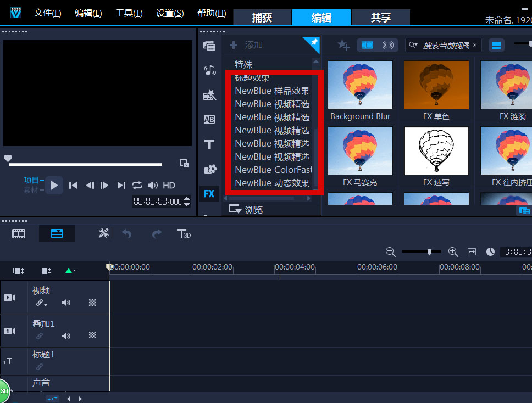Open the AB transitions library
The width and height of the screenshot is (532, 403).
pos(209,119)
